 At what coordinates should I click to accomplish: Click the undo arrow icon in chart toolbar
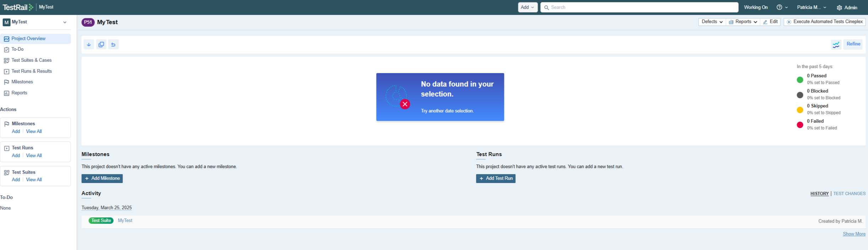pyautogui.click(x=113, y=45)
